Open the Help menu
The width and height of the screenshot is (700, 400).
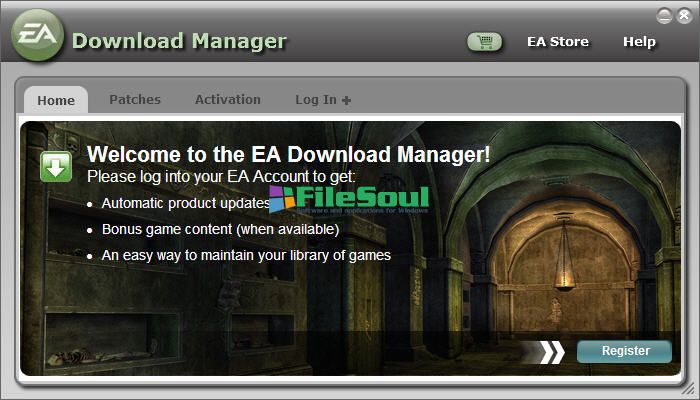(639, 42)
